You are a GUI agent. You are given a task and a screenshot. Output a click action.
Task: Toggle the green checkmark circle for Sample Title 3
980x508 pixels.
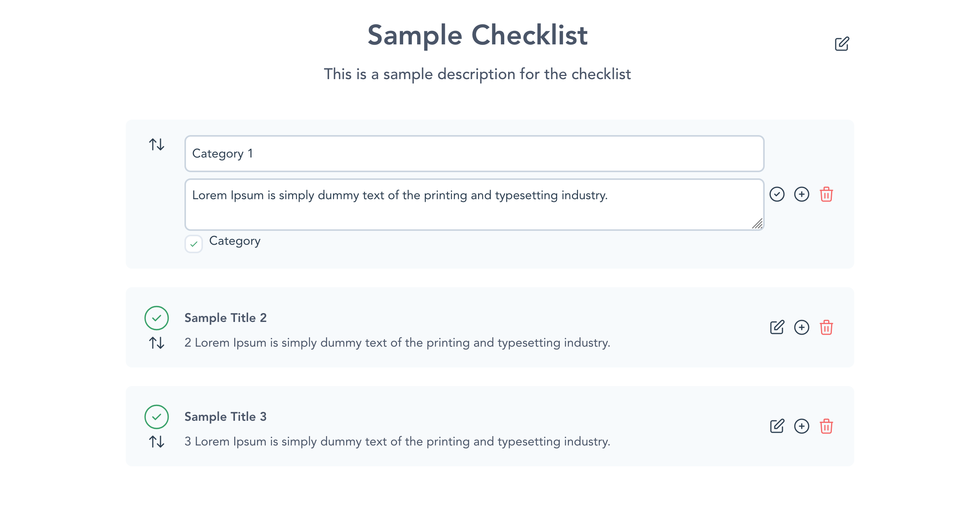point(157,417)
